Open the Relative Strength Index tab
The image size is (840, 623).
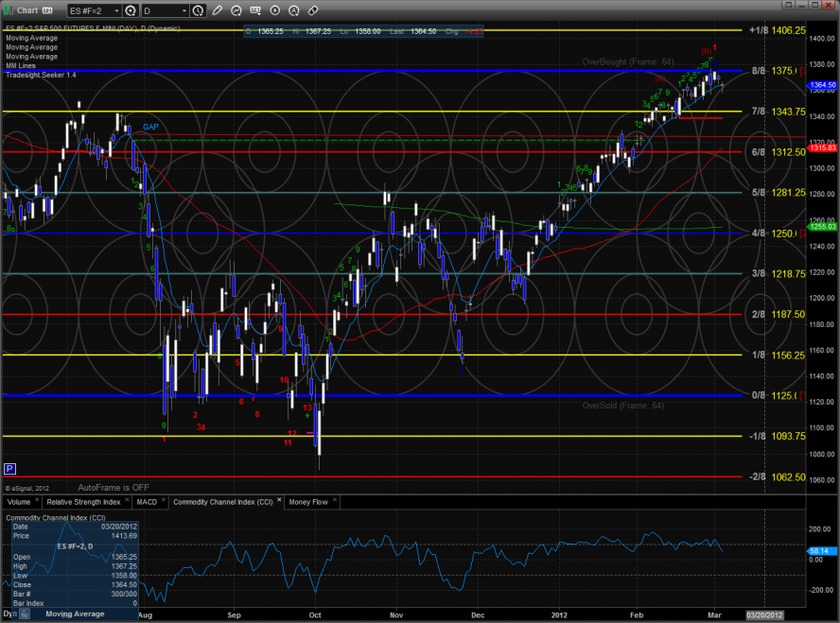[x=84, y=501]
